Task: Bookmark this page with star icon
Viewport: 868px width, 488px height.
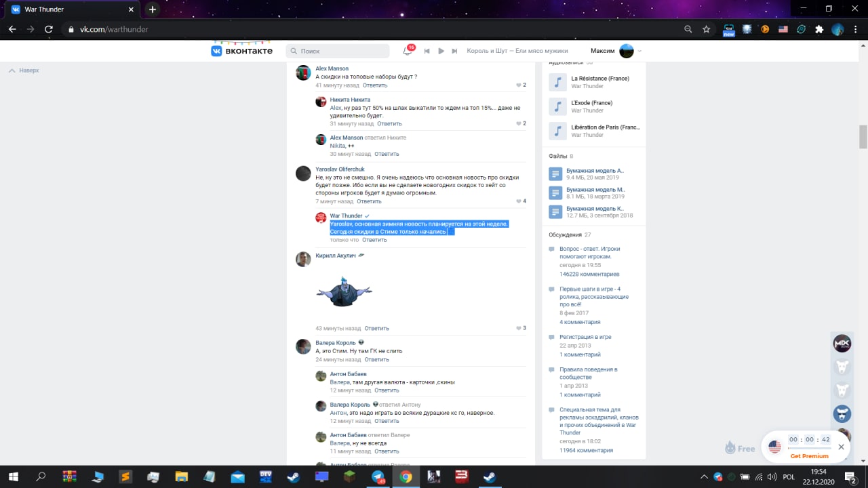Action: click(707, 29)
